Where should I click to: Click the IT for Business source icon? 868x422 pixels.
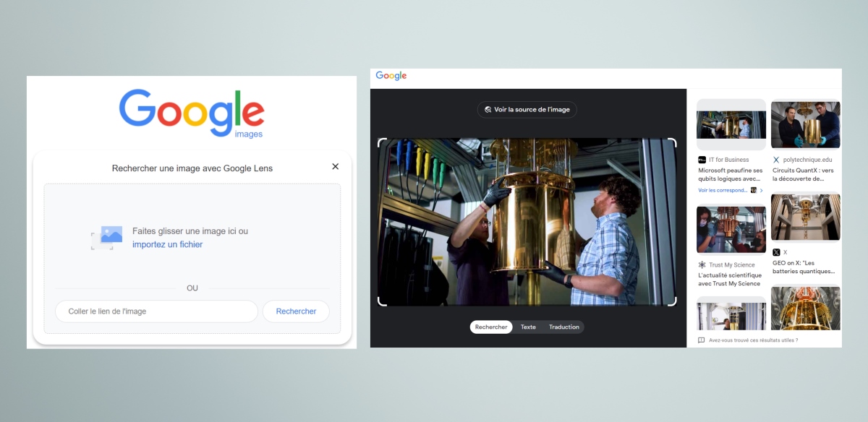(702, 160)
